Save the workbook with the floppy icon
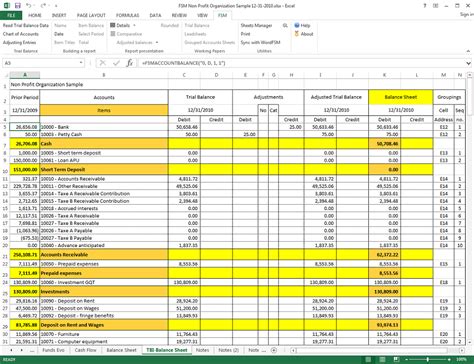474x364 pixels. pos(18,6)
